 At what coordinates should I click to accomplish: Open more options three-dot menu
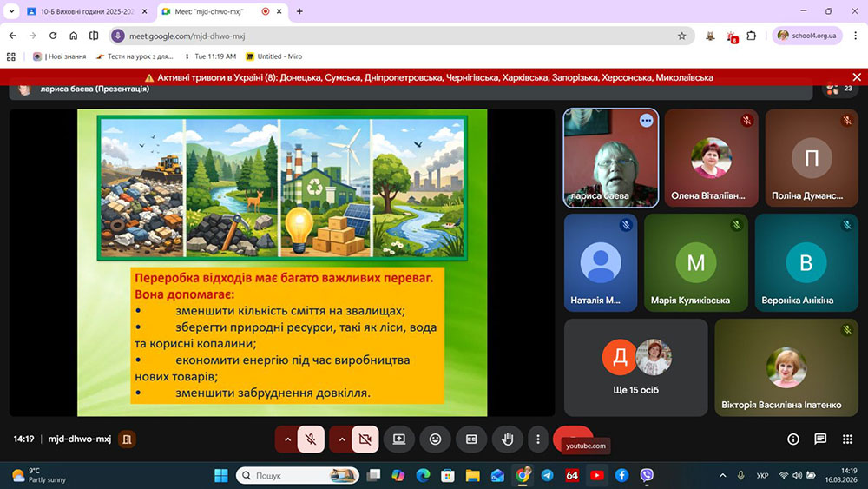click(538, 439)
